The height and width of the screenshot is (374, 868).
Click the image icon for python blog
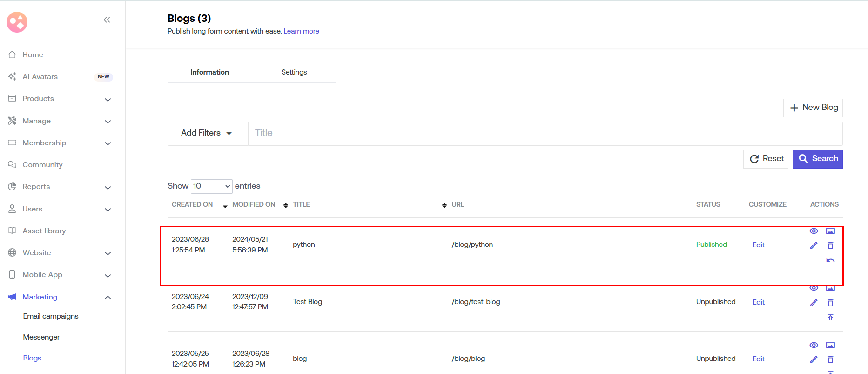point(830,231)
